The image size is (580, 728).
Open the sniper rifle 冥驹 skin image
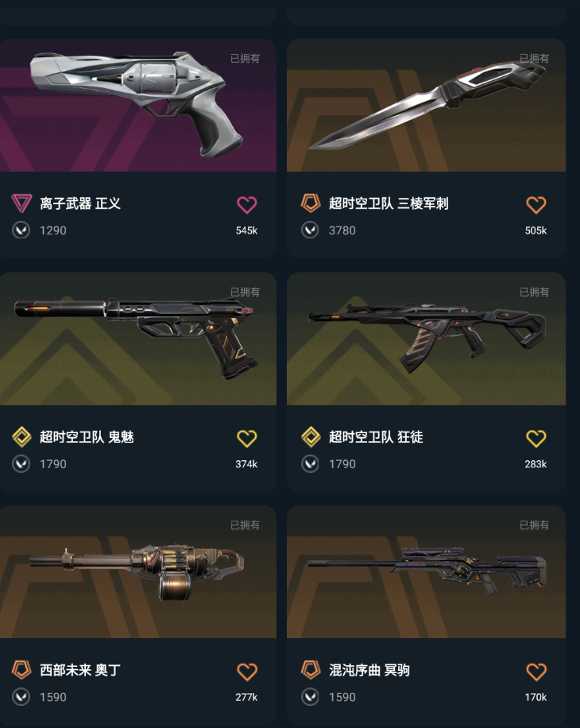coord(426,572)
